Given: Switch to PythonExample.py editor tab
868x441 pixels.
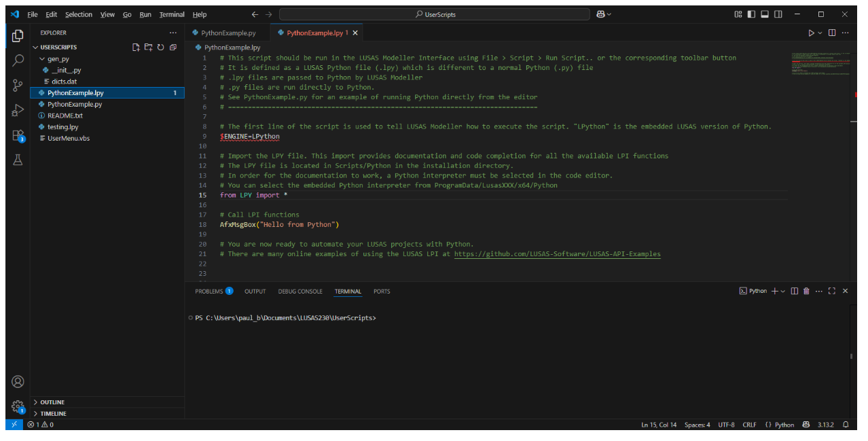Looking at the screenshot, I should tap(228, 33).
